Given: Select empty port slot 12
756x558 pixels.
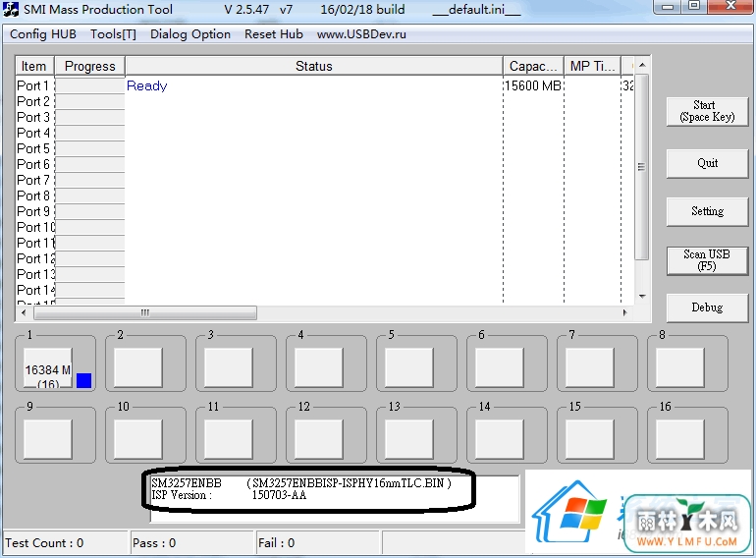Looking at the screenshot, I should coord(319,439).
